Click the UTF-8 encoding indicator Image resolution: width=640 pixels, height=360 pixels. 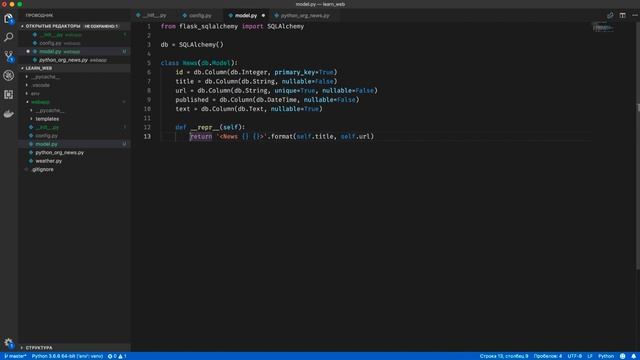[x=575, y=356]
